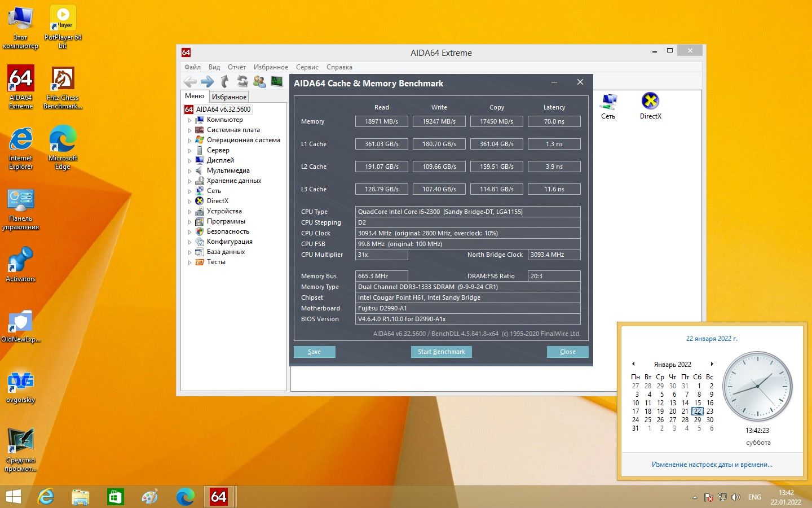Open the Microsoft Edge desktop shortcut
Image resolution: width=812 pixels, height=508 pixels.
(x=63, y=148)
